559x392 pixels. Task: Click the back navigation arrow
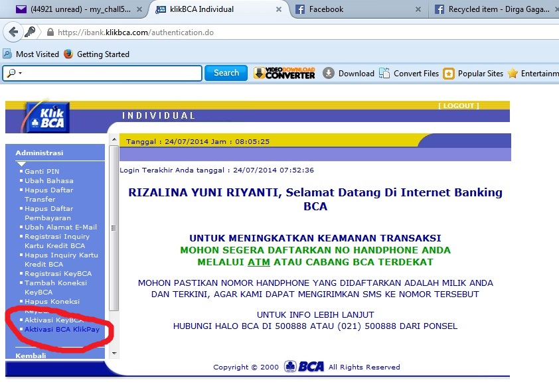14,31
